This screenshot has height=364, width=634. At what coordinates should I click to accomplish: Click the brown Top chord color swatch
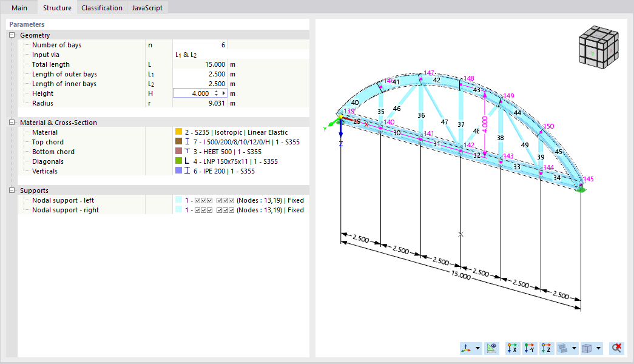tap(178, 141)
